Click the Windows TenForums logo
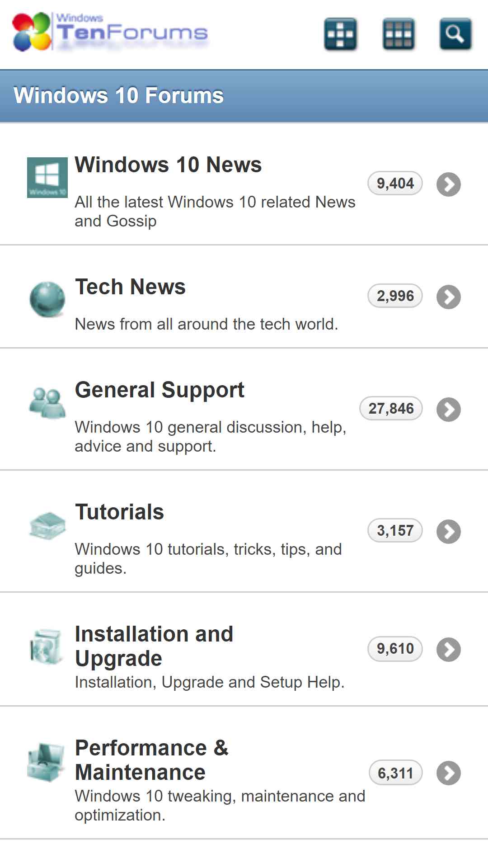Image resolution: width=488 pixels, height=868 pixels. coord(110,32)
